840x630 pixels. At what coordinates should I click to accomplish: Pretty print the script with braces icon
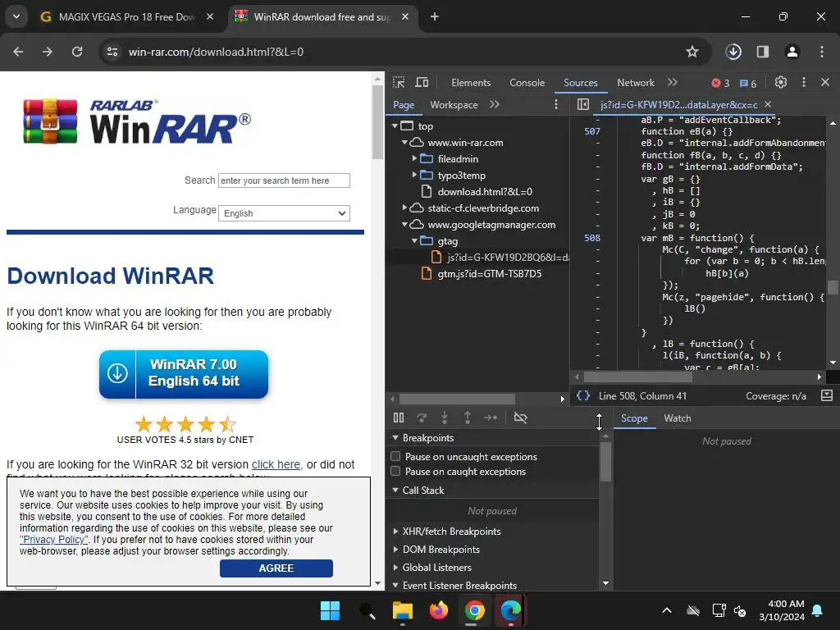click(583, 396)
